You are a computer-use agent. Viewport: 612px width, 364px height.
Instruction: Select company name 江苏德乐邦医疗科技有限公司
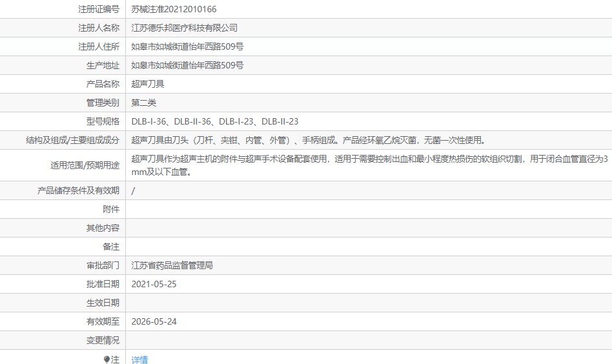click(x=184, y=28)
